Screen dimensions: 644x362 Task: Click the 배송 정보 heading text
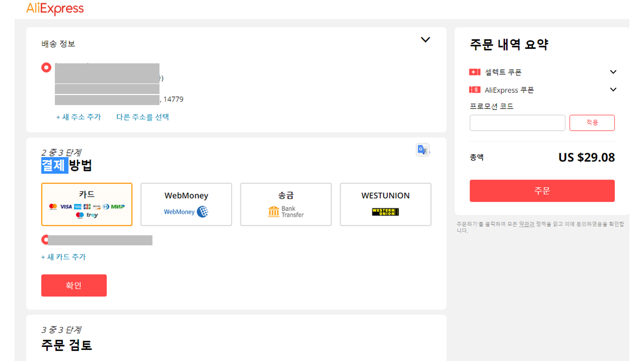58,44
